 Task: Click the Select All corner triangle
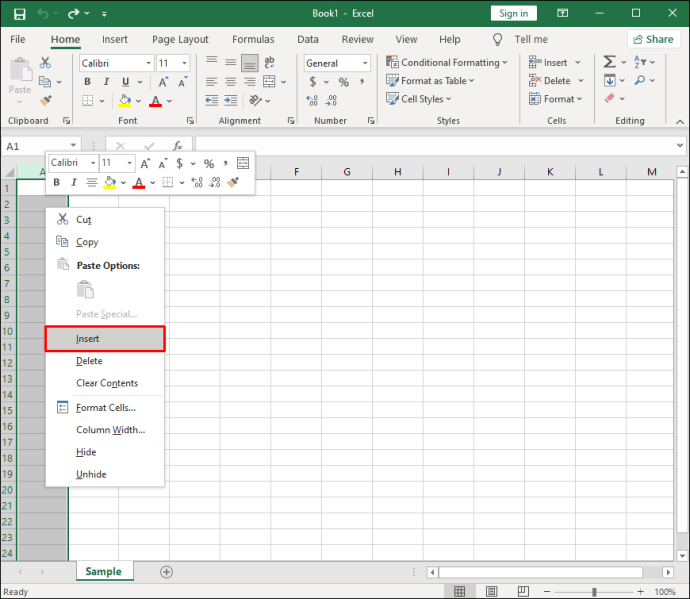coord(10,172)
